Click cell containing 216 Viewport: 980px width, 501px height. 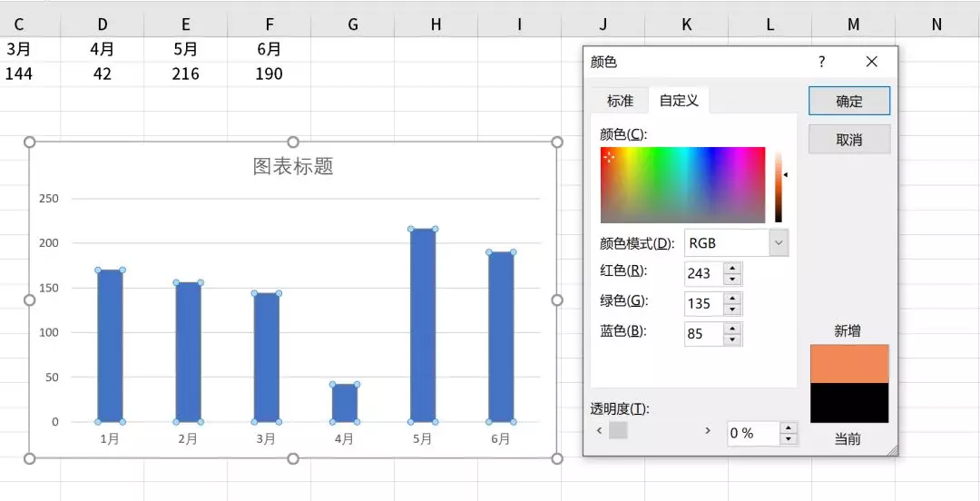pos(186,74)
